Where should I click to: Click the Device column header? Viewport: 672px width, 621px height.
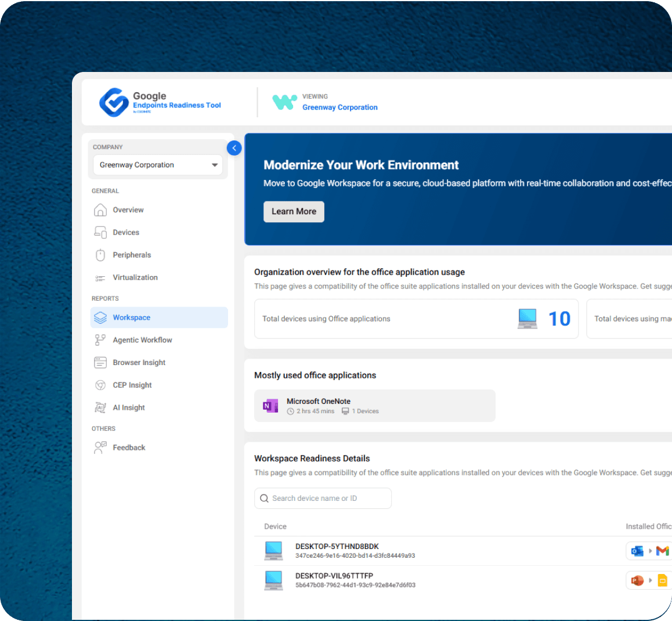275,527
